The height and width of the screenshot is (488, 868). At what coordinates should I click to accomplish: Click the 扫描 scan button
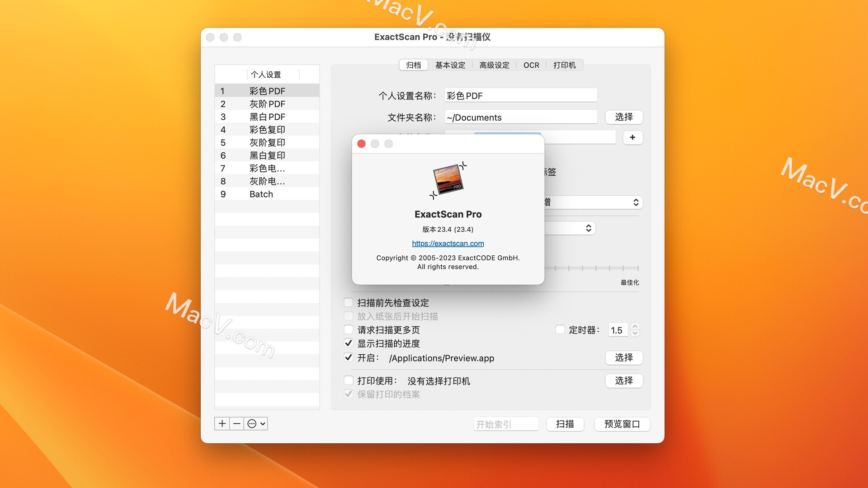(x=565, y=424)
